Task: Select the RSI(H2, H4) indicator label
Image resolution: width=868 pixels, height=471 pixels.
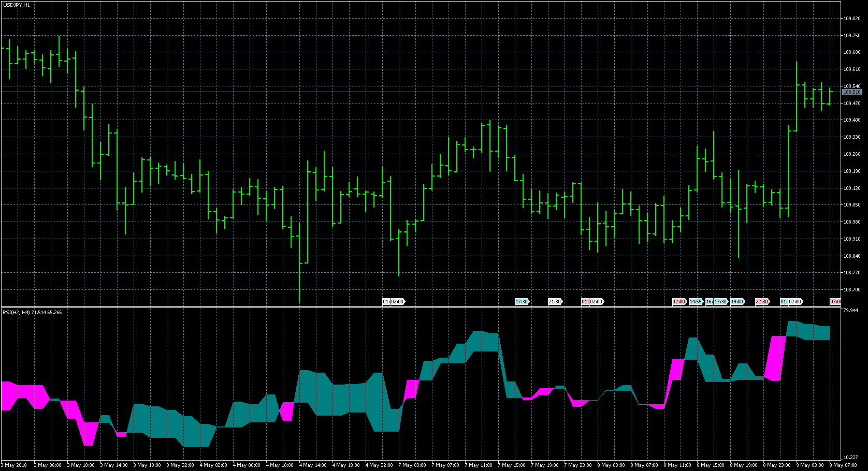Action: pos(32,313)
